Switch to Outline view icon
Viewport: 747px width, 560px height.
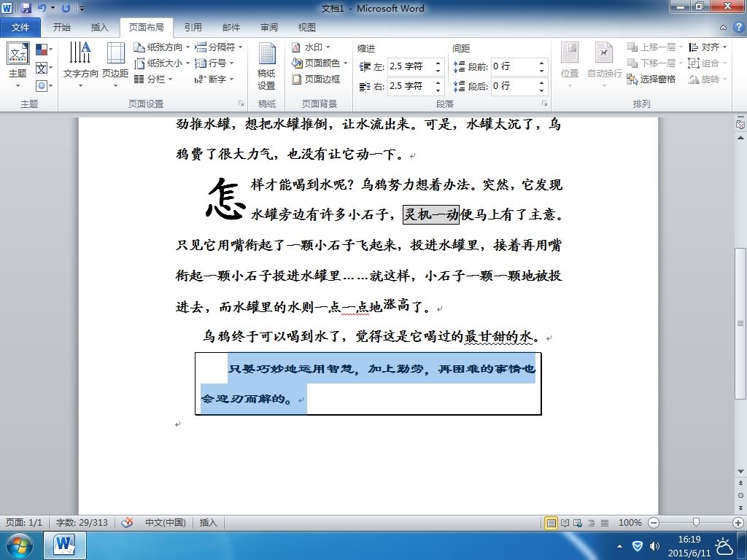tap(591, 523)
